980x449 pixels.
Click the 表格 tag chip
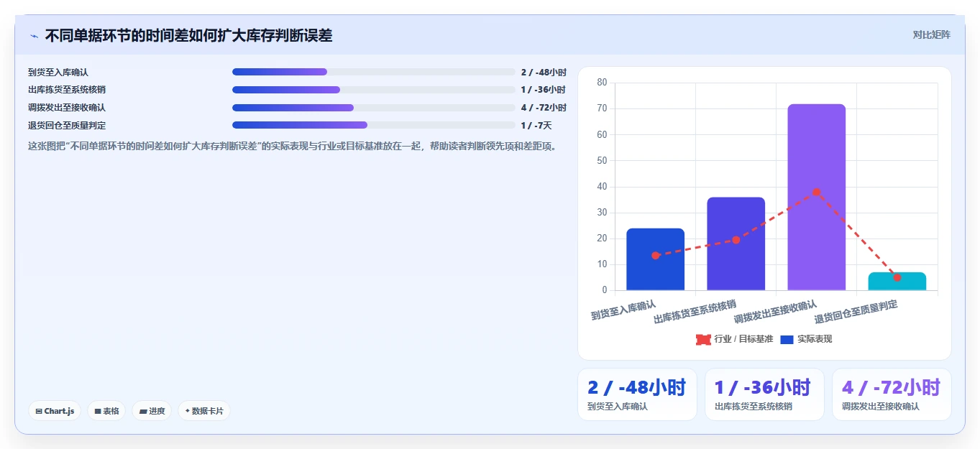coord(106,411)
